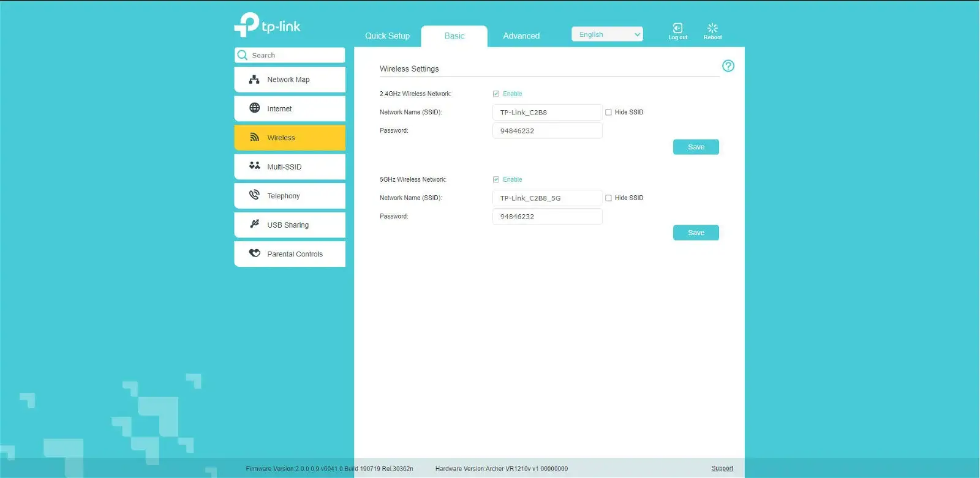
Task: Switch to the Advanced tab
Action: click(521, 36)
